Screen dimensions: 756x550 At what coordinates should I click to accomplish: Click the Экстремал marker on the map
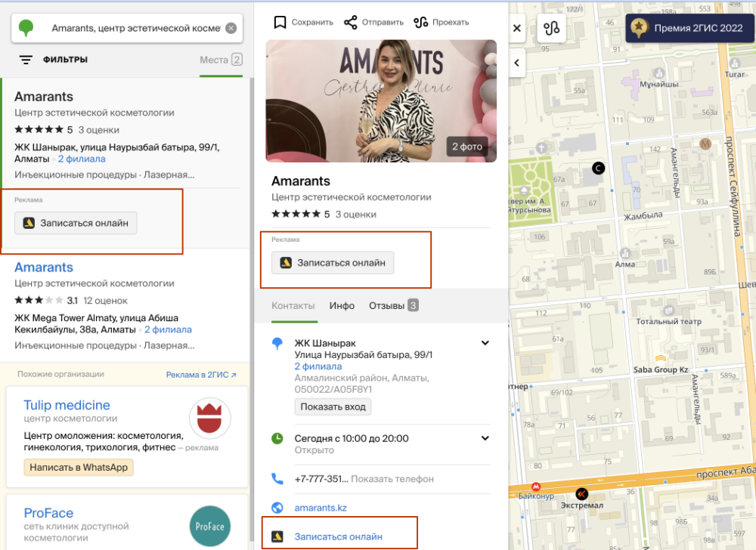point(582,493)
